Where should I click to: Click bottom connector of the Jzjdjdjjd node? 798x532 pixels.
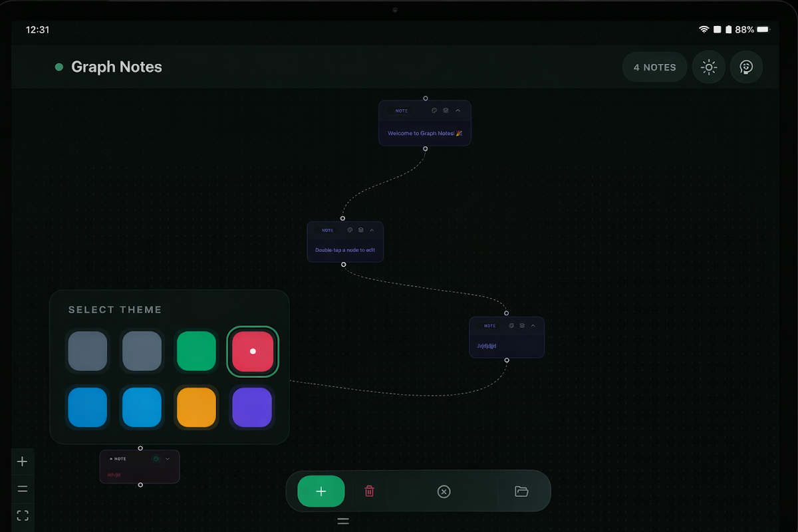(507, 360)
